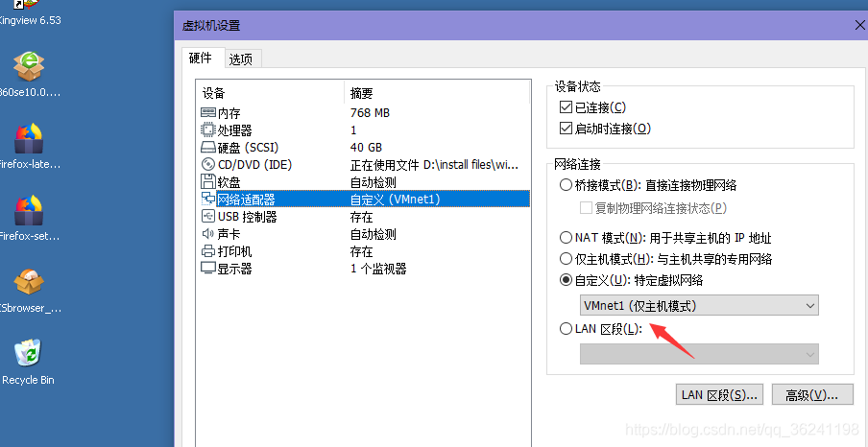The image size is (868, 447).
Task: Select the CD/DVD (IDE) disc icon
Action: point(207,165)
